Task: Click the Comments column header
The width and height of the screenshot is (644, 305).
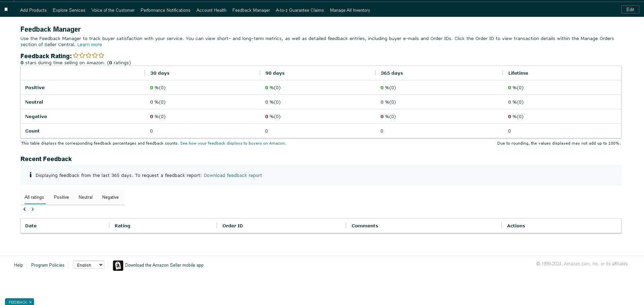Action: (x=365, y=226)
